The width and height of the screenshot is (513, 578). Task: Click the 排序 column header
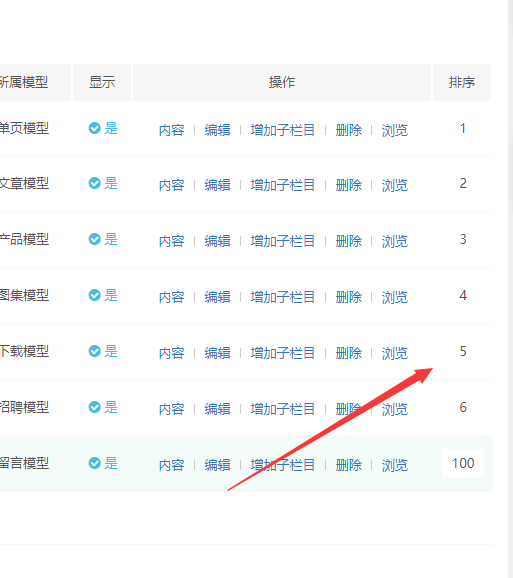point(462,82)
